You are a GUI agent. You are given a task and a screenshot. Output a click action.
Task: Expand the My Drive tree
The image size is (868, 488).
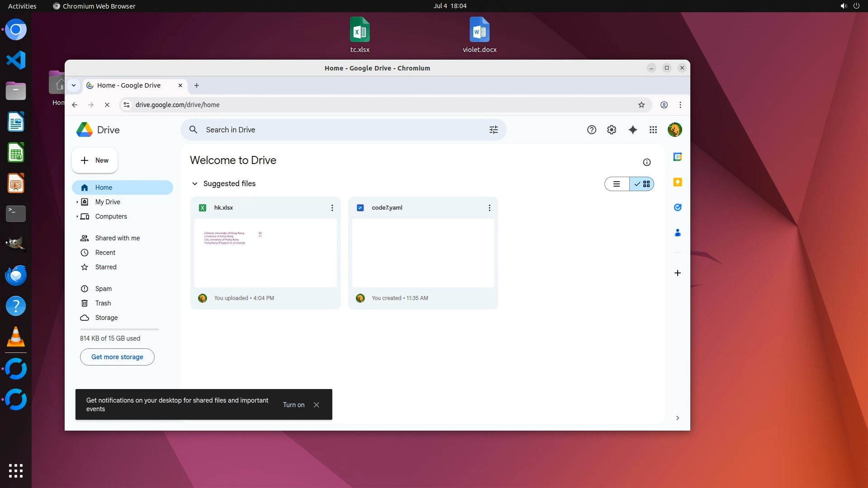77,202
